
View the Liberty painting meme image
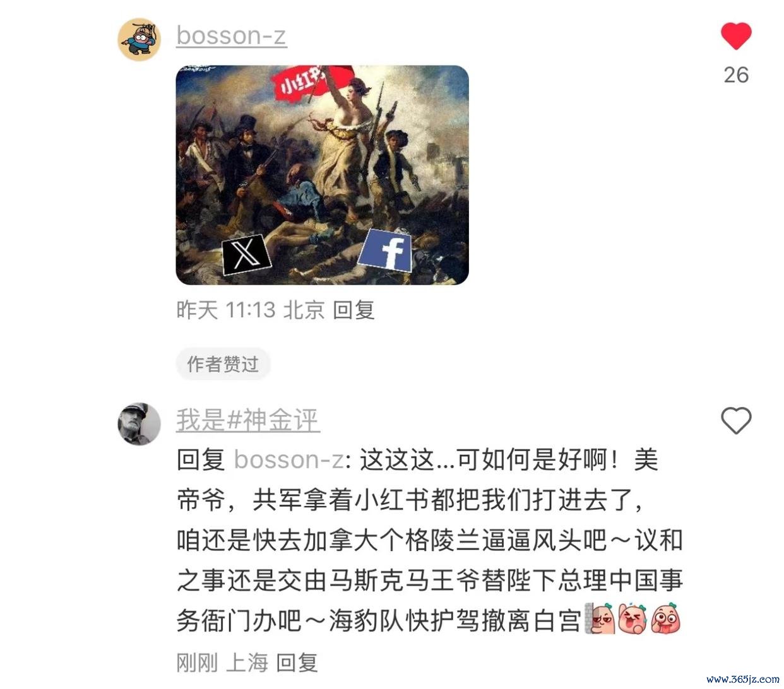click(322, 175)
